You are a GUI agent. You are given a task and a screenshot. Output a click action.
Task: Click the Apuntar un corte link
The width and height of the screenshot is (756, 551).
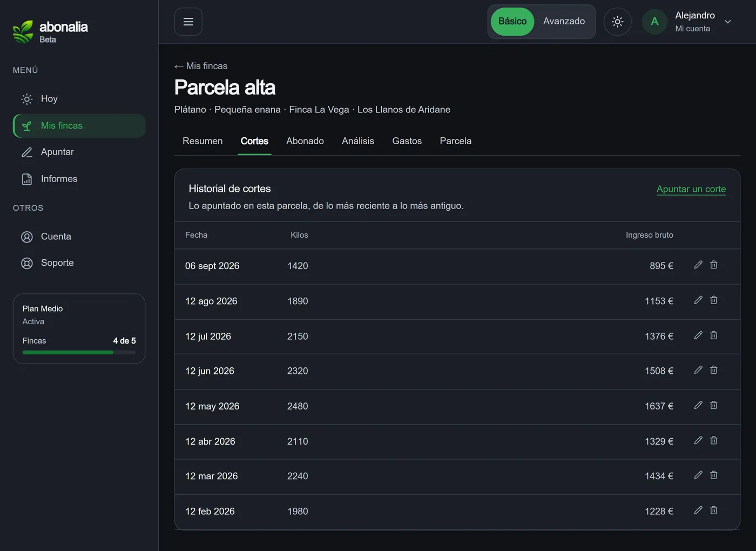(691, 189)
